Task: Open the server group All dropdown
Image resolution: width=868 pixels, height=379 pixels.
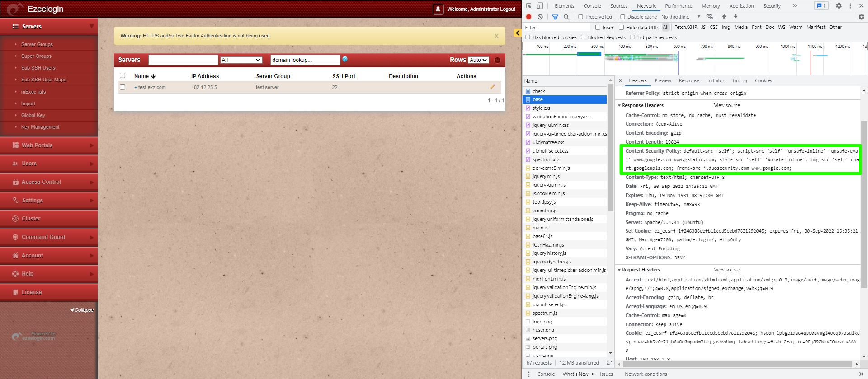Action: click(241, 60)
